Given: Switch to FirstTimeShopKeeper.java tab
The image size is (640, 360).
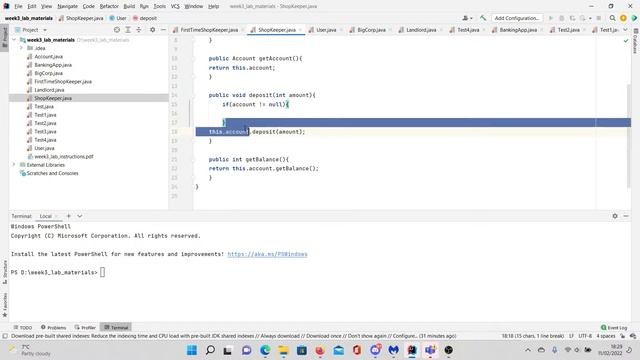Looking at the screenshot, I should [209, 30].
